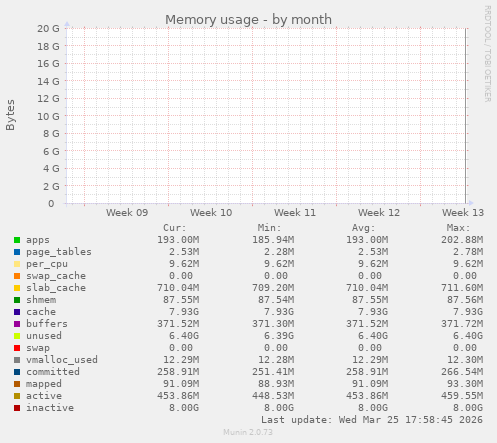Click the '10 G' y-axis label
This screenshot has height=443, width=497.
[48, 117]
